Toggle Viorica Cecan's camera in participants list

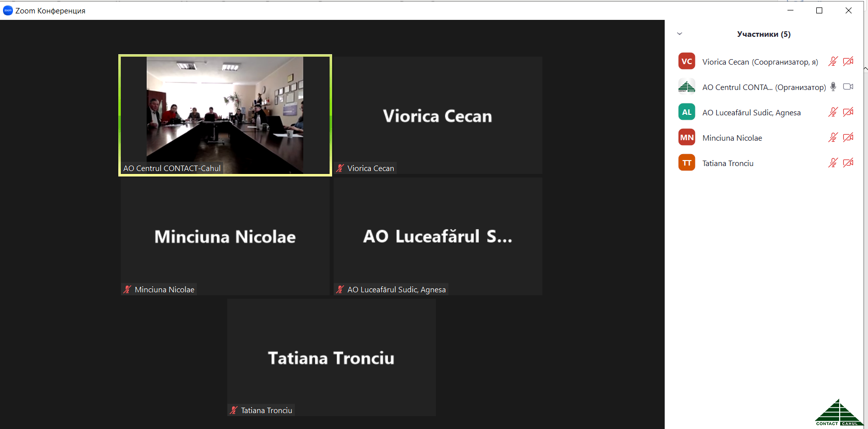coord(848,61)
